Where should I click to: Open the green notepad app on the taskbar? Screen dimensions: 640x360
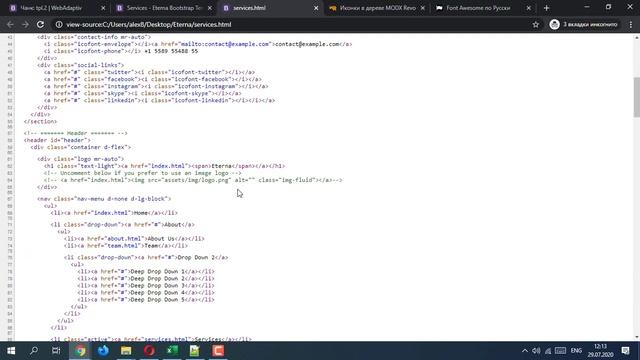click(x=195, y=351)
